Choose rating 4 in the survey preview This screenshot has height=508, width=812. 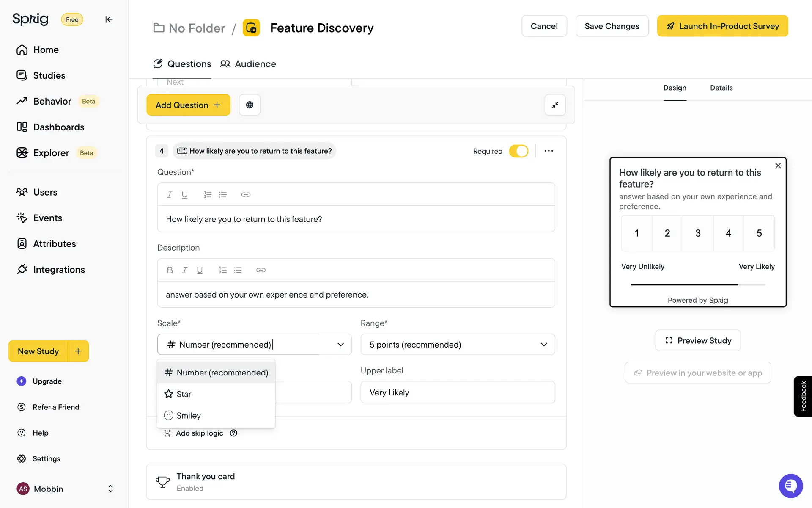click(x=728, y=233)
